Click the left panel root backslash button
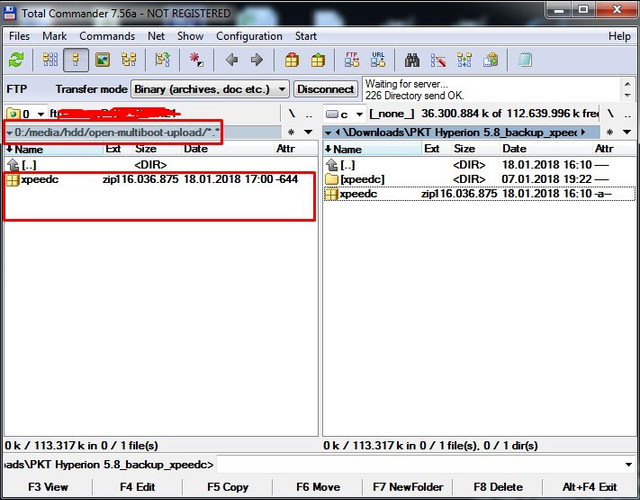 [x=291, y=113]
